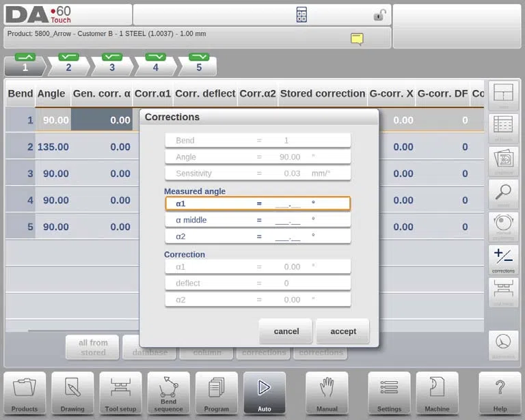Click the 'G-corr. DF' column header
The height and width of the screenshot is (420, 525).
click(x=442, y=94)
